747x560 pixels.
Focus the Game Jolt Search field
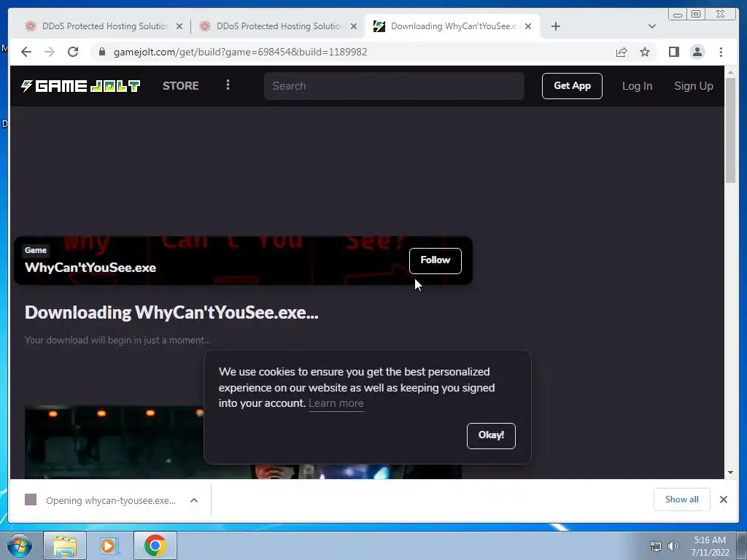394,86
